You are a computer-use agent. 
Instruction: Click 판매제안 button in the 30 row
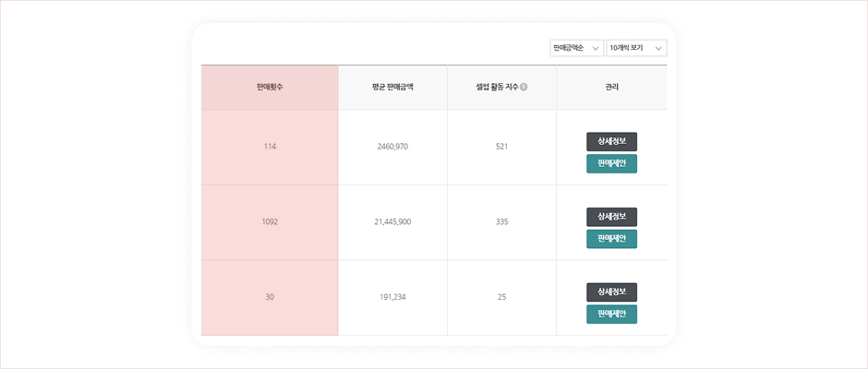[611, 315]
